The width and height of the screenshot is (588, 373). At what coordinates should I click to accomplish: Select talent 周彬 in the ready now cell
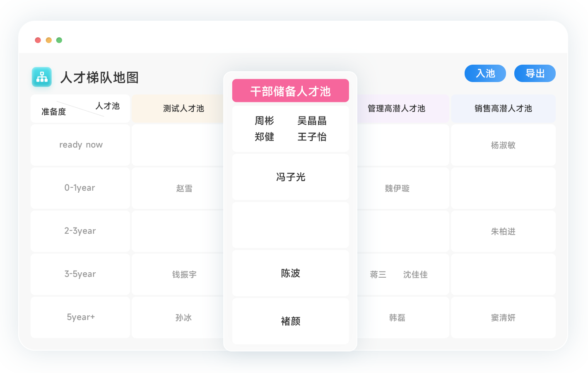(x=264, y=121)
